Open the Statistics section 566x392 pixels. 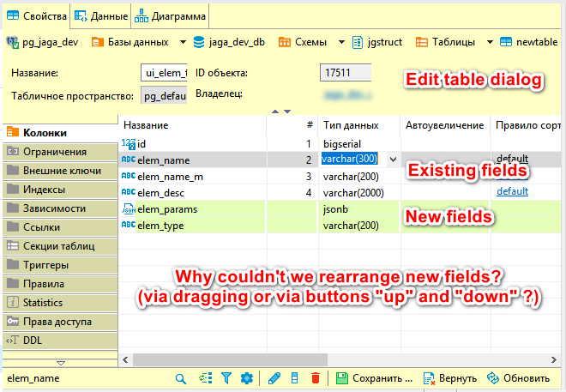coord(60,303)
